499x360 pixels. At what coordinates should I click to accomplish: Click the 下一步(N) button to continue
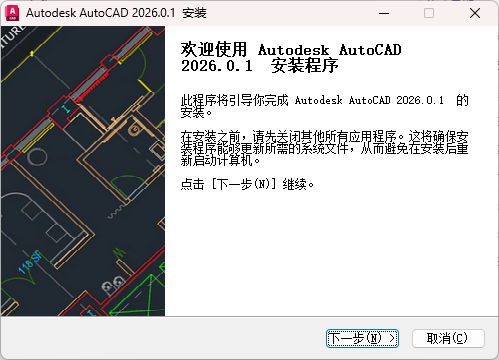click(362, 339)
